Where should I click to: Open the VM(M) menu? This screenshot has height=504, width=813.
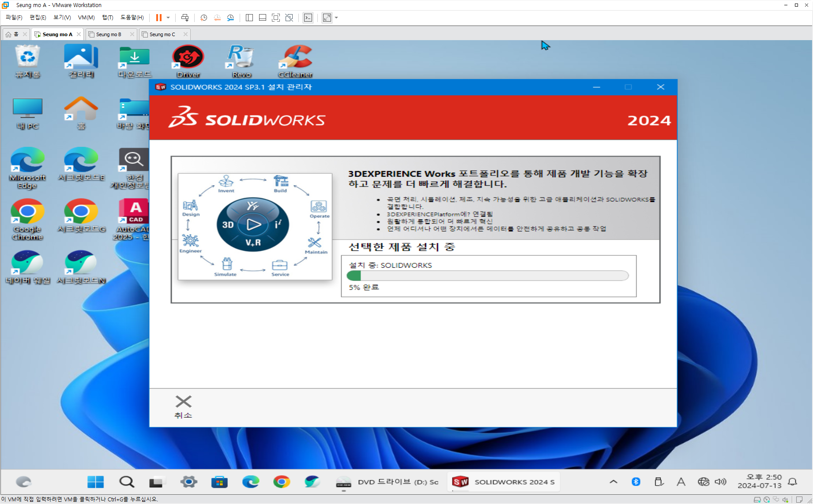(86, 18)
